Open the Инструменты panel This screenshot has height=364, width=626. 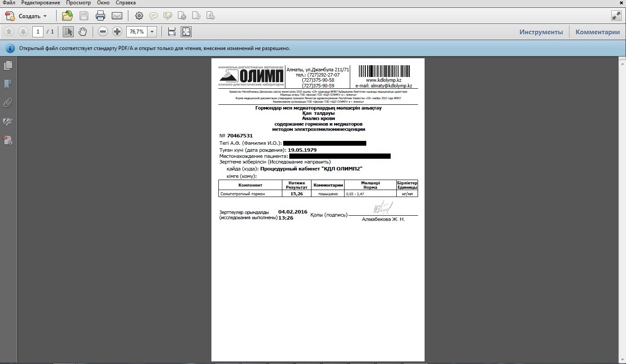pyautogui.click(x=541, y=32)
